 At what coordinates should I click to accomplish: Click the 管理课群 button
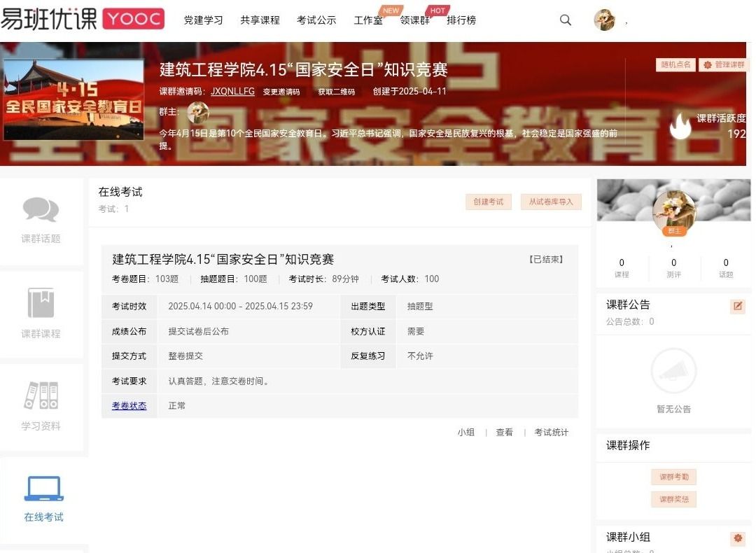(x=724, y=64)
